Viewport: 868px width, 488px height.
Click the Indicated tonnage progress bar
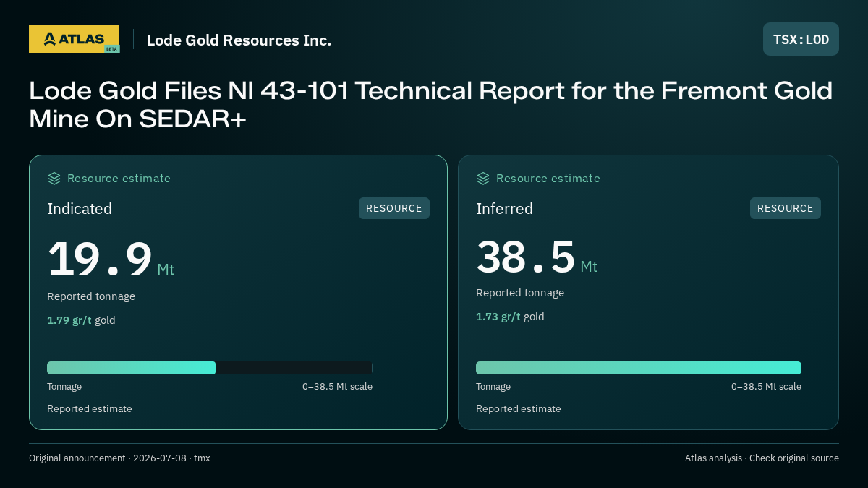point(210,368)
